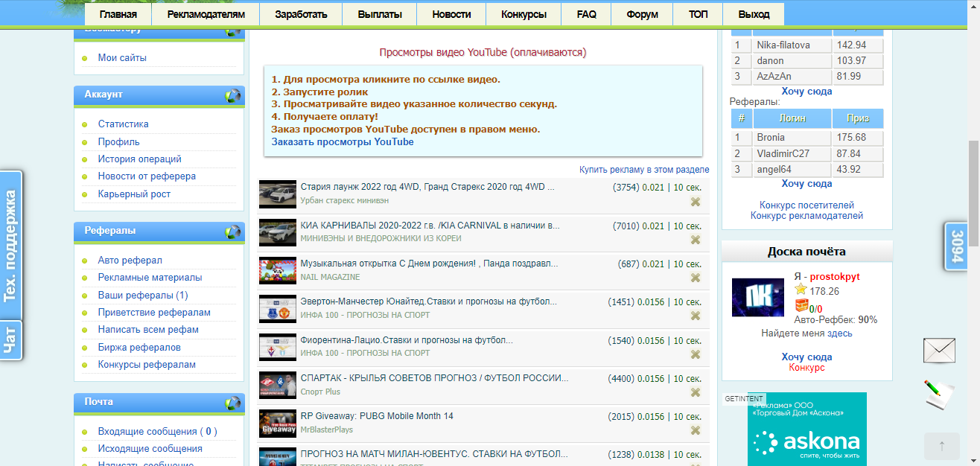This screenshot has width=980, height=466.
Task: Go to the Главная menu item
Action: click(x=118, y=14)
